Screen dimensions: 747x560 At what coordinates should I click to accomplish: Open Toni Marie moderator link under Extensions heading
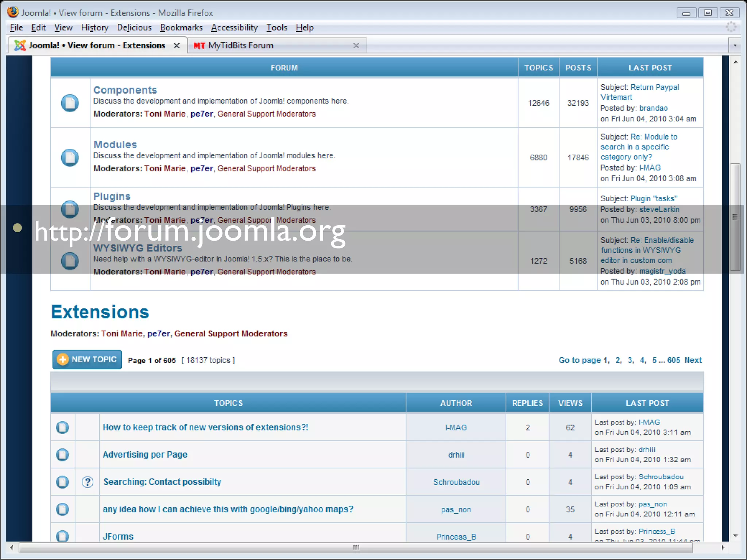point(122,334)
